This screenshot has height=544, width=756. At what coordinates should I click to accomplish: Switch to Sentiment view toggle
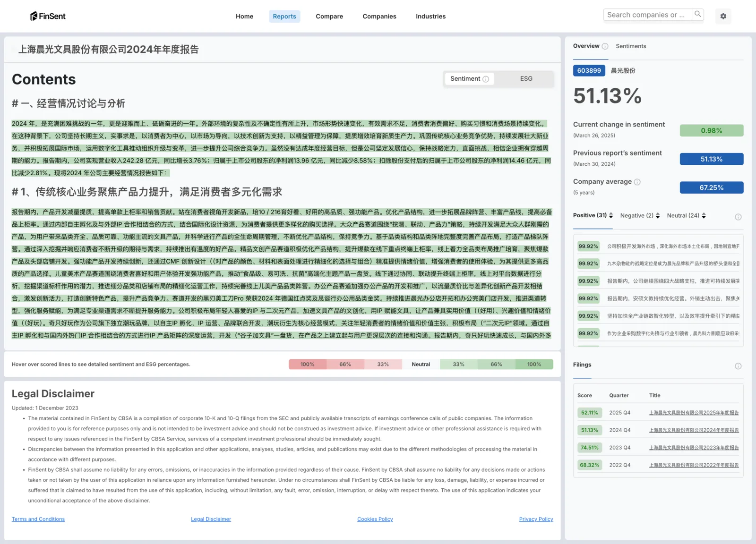[469, 79]
